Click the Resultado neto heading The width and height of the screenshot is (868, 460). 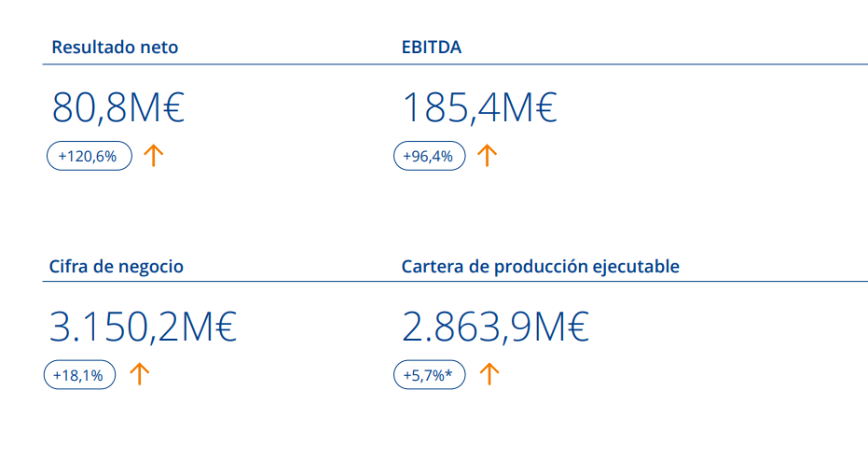(x=115, y=47)
